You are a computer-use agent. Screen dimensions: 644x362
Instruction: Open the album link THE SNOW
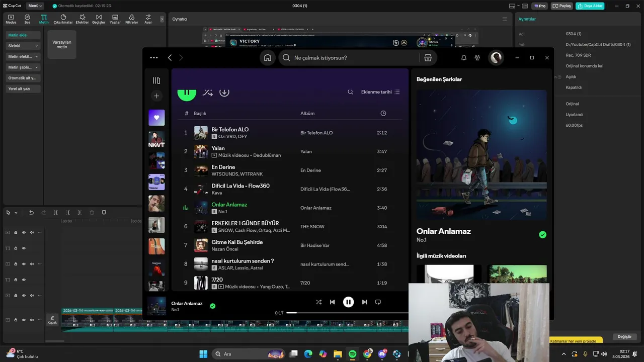point(312,227)
